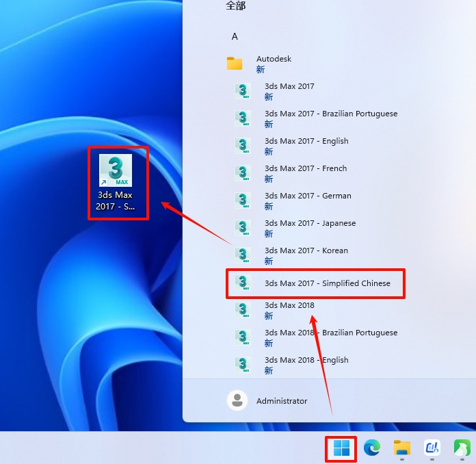Launch 3ds Max 2017 - Simplified Chinese
This screenshot has width=476, height=464.
[327, 283]
